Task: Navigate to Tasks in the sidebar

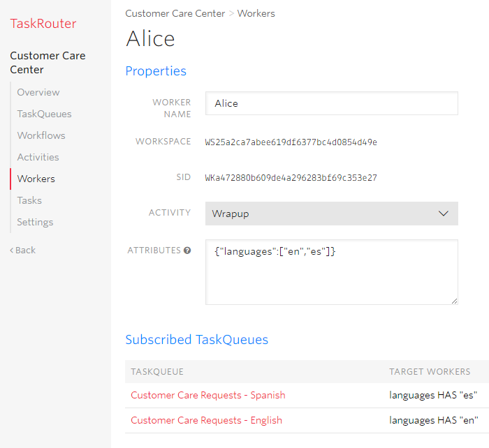Action: click(x=29, y=200)
